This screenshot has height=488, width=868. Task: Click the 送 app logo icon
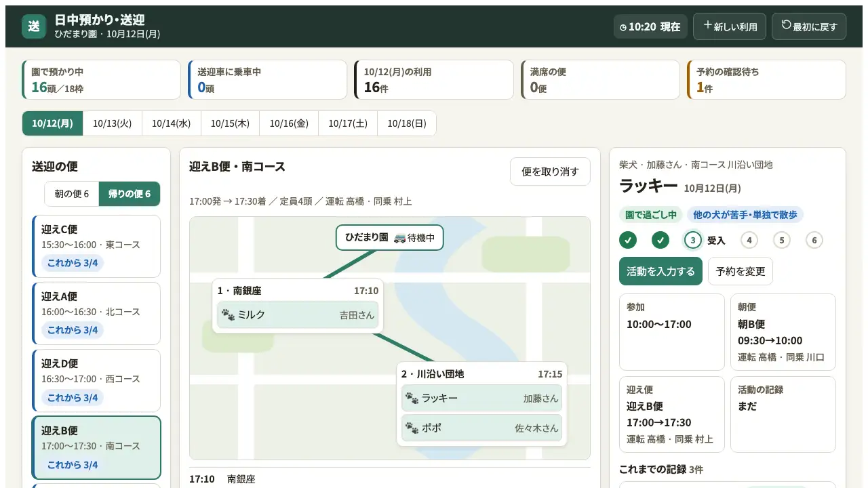click(34, 26)
